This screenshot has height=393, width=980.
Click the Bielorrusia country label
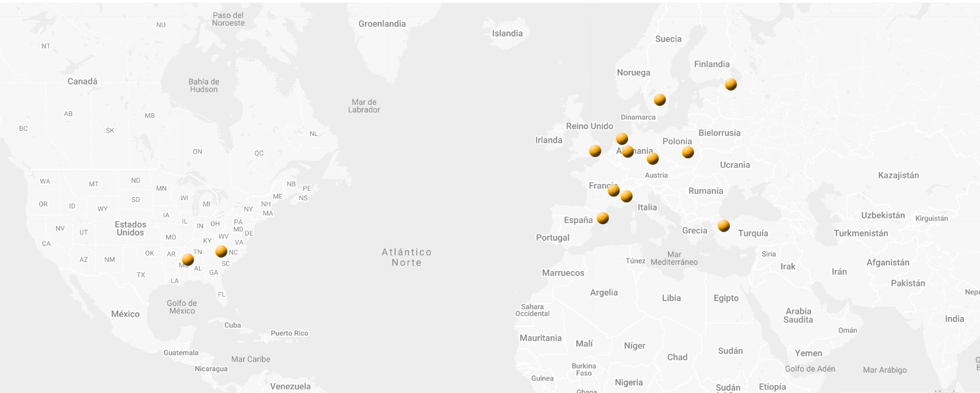pos(719,133)
